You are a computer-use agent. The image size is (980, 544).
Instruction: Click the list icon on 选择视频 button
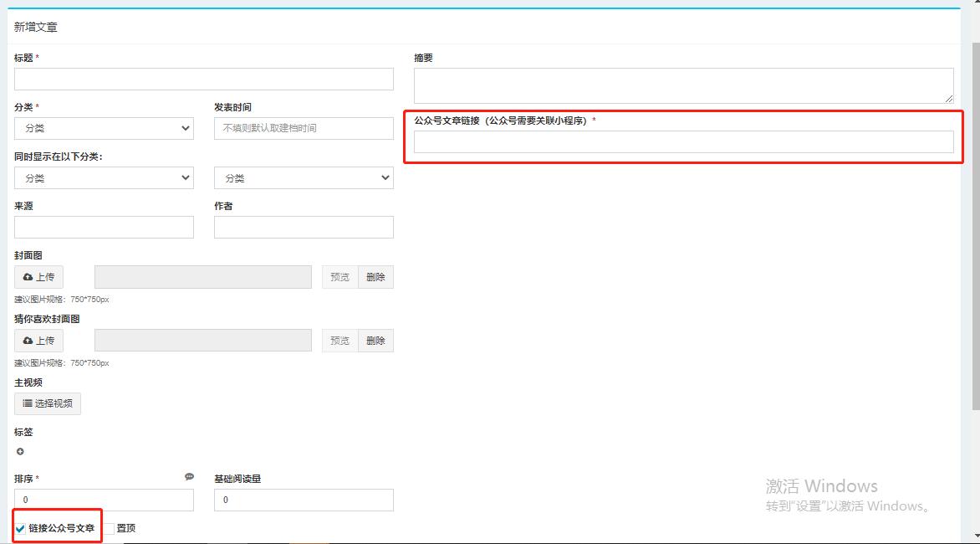[x=28, y=403]
